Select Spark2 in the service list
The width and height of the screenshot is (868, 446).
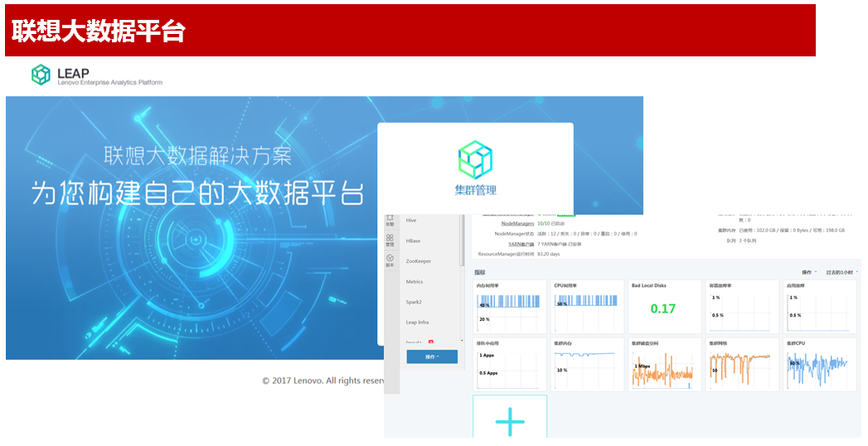(414, 302)
